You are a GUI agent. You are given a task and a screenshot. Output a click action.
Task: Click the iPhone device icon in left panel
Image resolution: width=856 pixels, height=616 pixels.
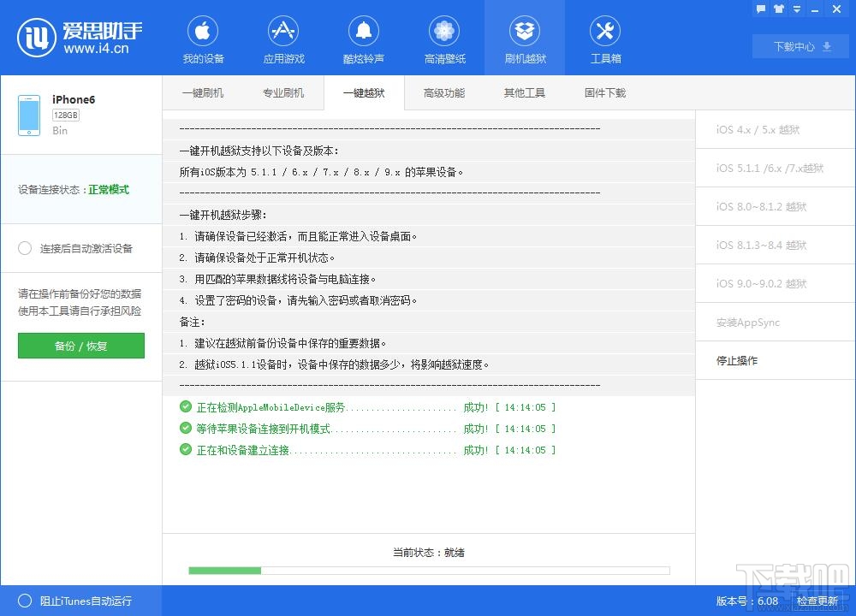click(x=28, y=114)
